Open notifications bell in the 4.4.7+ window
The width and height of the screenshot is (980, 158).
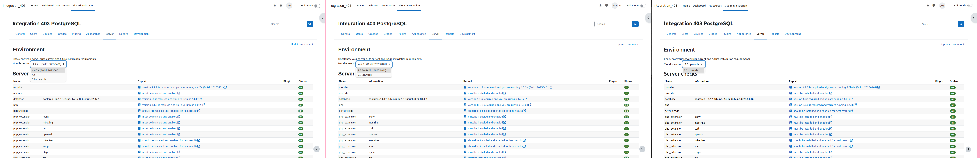pos(275,6)
